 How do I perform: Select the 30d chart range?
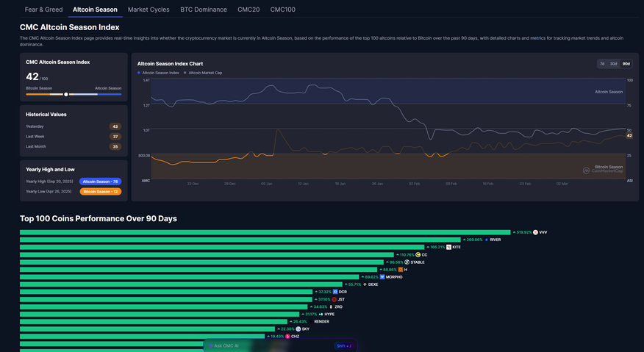(613, 64)
